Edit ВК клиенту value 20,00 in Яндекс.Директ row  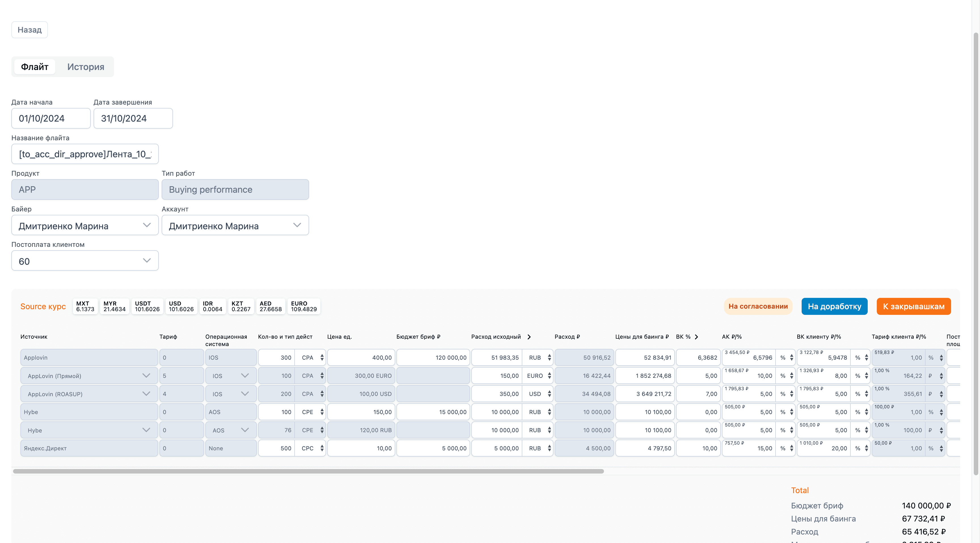tap(824, 448)
